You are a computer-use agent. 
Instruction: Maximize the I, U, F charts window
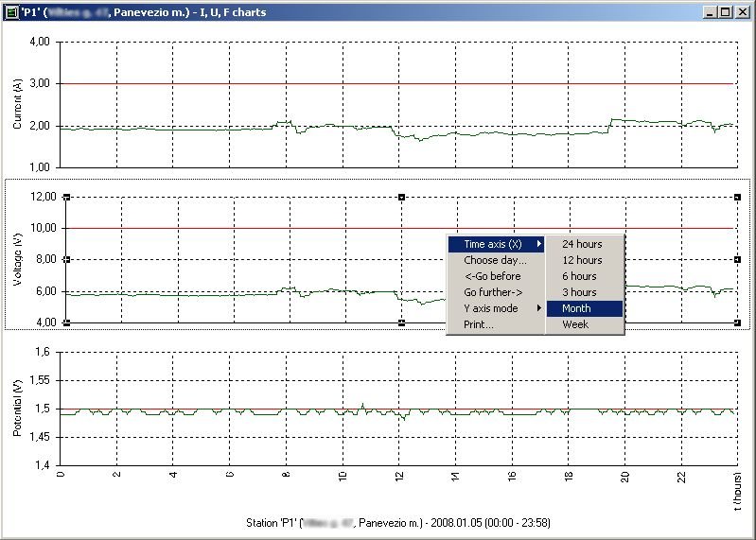coord(725,12)
